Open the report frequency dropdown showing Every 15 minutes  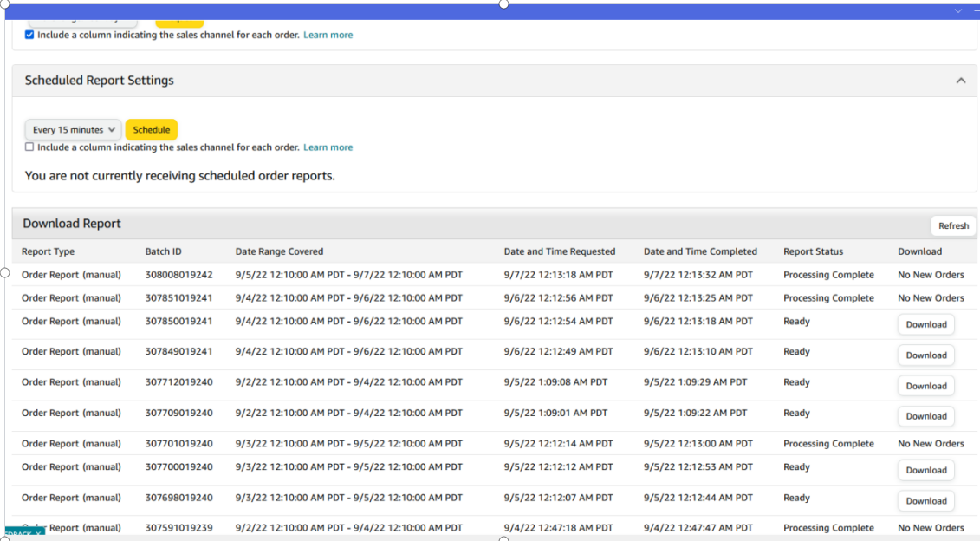(72, 129)
